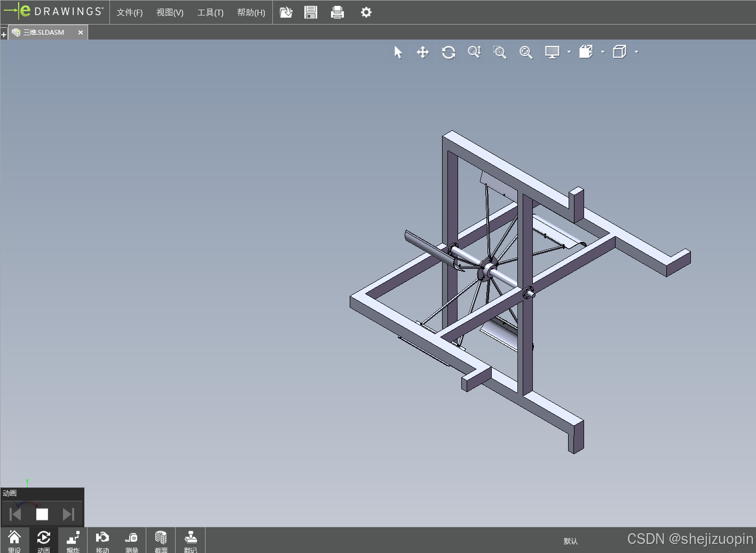This screenshot has height=553, width=756.
Task: Click the print icon
Action: tap(337, 12)
